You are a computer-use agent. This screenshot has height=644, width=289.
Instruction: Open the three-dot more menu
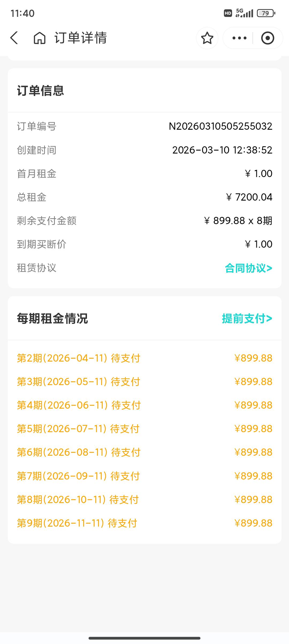coord(239,38)
